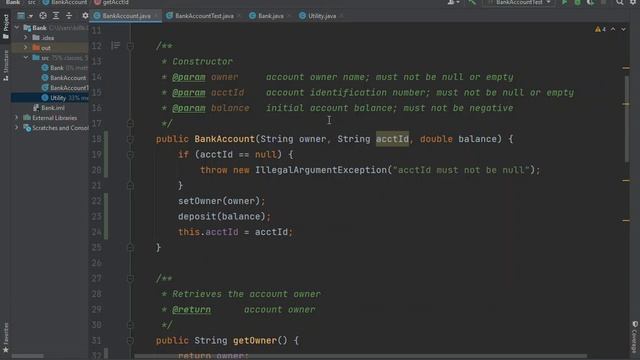The image size is (640, 360).
Task: Toggle rendered Javadoc view on line 12
Action: click(116, 45)
